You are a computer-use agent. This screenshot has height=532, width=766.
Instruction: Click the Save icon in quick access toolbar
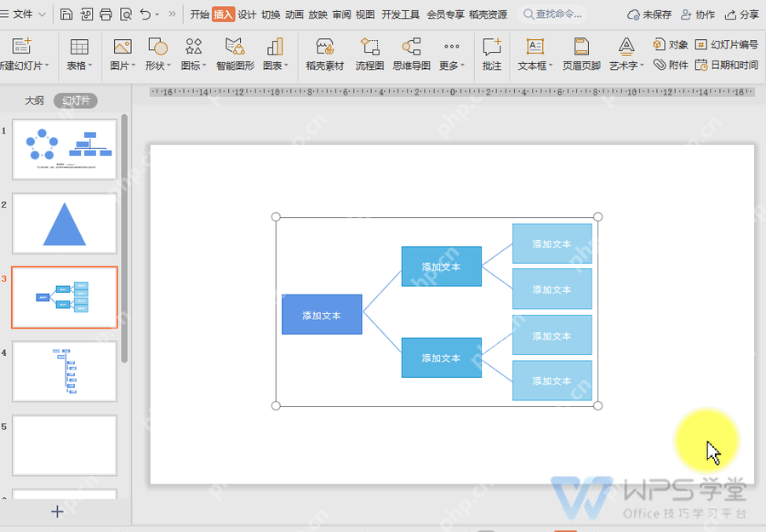66,14
